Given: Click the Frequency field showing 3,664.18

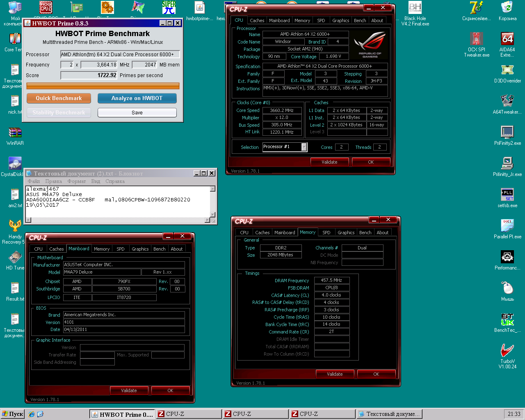Looking at the screenshot, I should [x=99, y=64].
